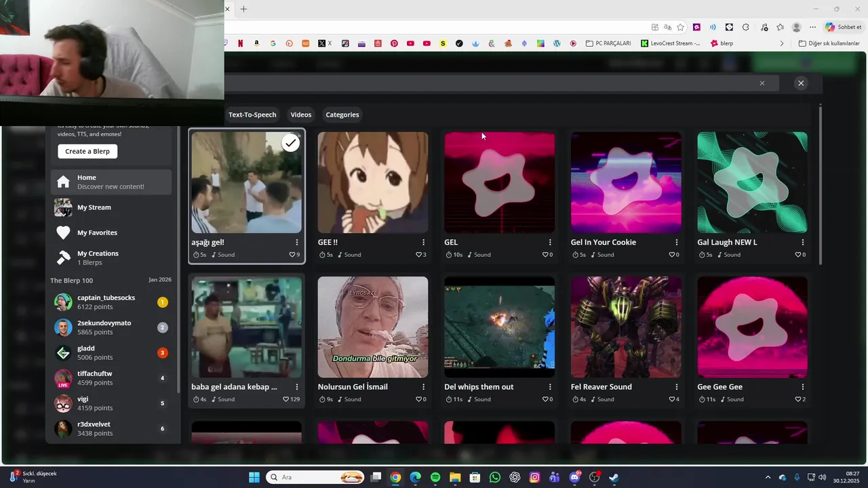Favorite 'baba gel adana kebap' with heart
868x488 pixels.
tap(286, 399)
